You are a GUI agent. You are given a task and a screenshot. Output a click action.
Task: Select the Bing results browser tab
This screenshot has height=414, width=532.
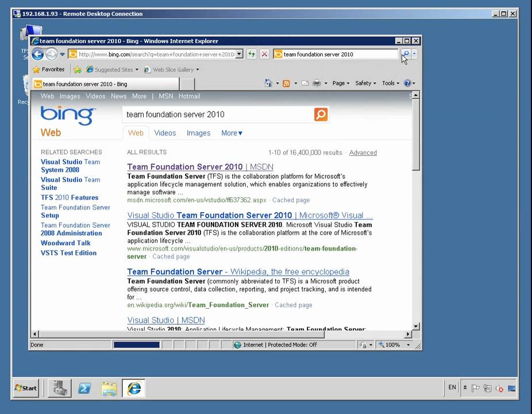coord(106,84)
